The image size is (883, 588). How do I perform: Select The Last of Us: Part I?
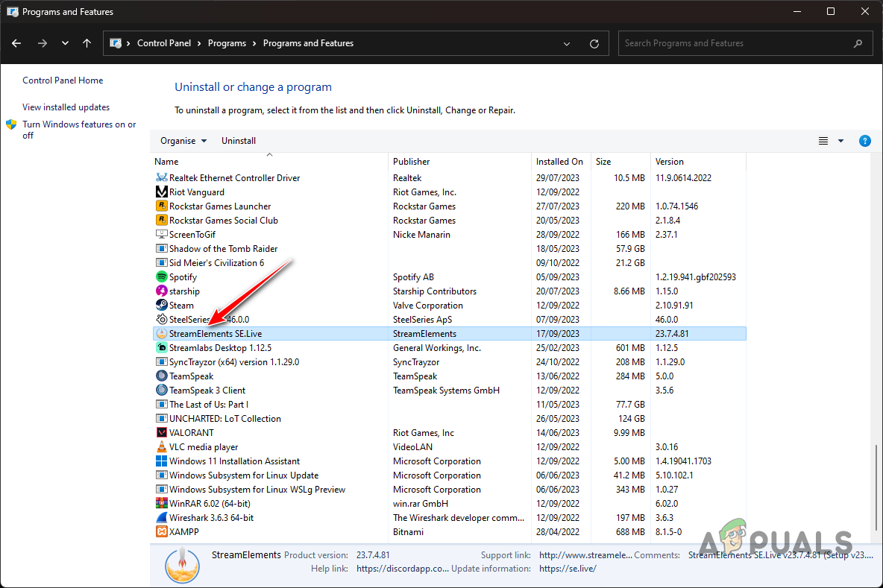click(450, 404)
